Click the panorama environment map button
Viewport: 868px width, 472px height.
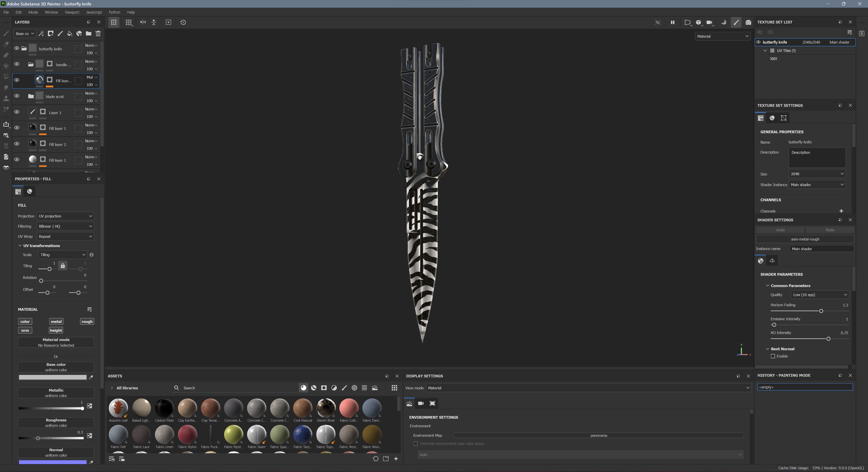click(598, 436)
